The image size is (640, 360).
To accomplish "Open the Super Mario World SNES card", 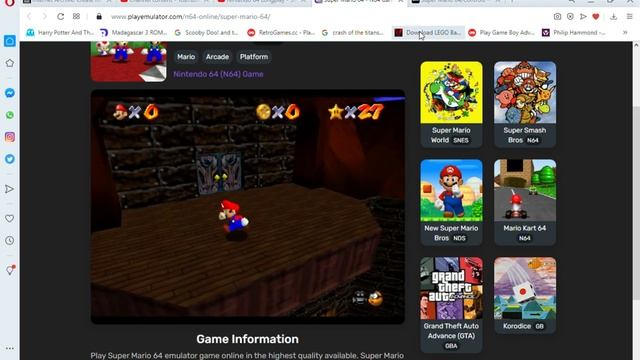I will 451,104.
